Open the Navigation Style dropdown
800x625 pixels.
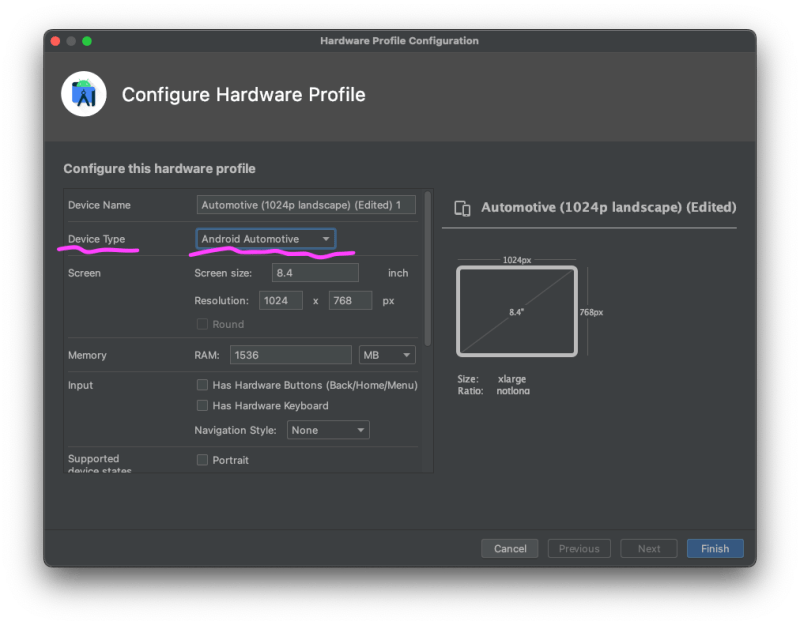click(328, 430)
